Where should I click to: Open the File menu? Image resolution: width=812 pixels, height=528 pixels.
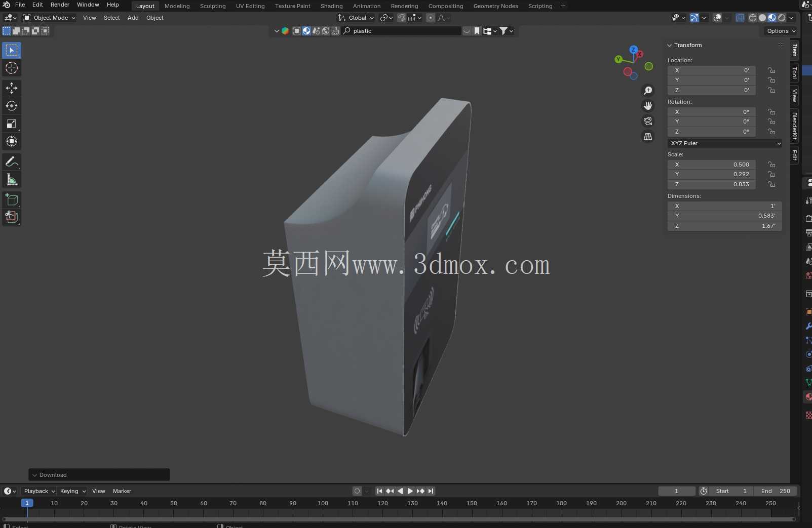20,5
